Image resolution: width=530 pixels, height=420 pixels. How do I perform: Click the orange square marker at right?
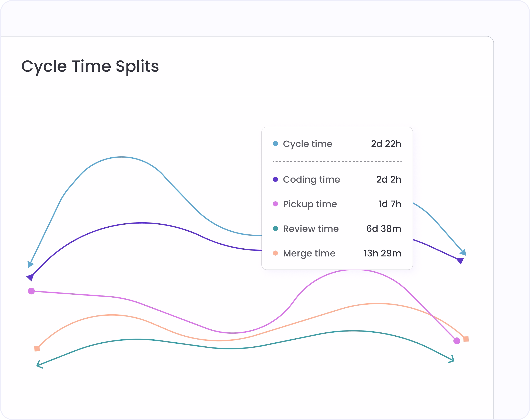(466, 339)
